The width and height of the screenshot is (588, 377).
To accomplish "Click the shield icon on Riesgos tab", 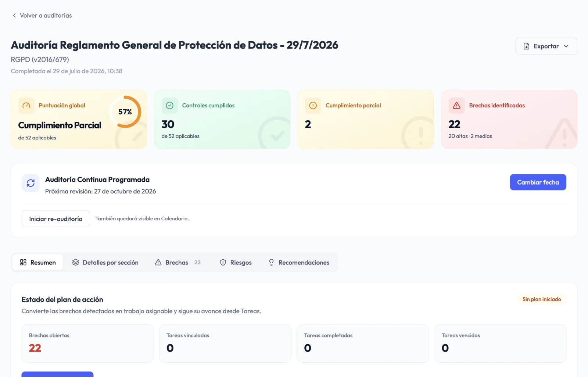I will point(223,262).
